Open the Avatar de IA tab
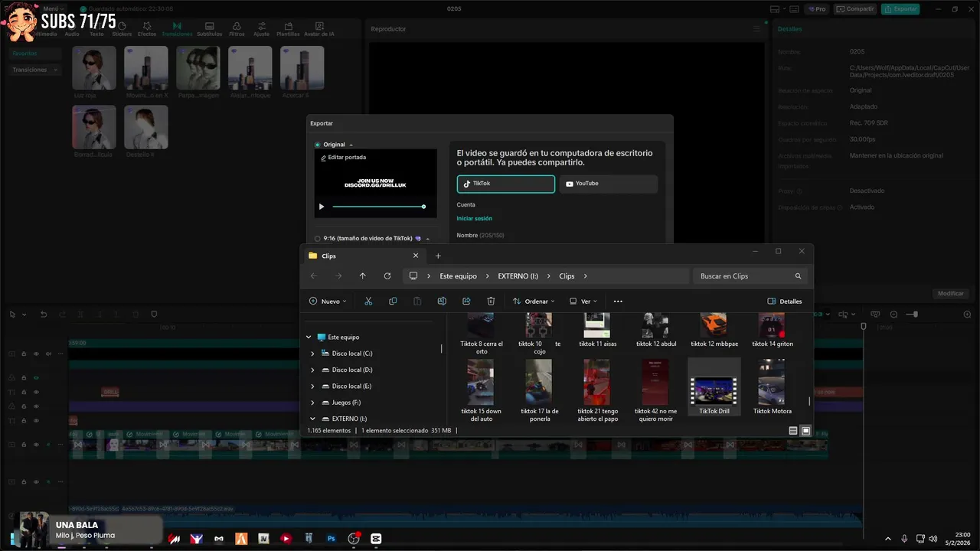 [x=319, y=30]
